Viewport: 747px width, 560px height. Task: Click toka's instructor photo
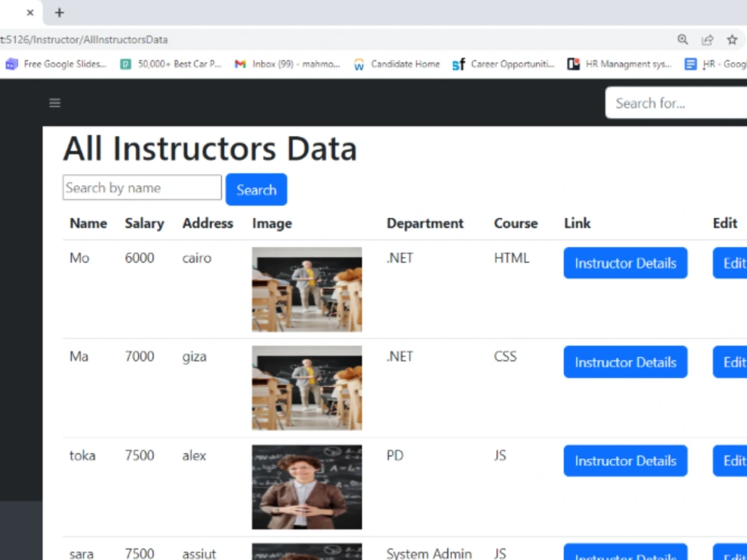[x=306, y=487]
